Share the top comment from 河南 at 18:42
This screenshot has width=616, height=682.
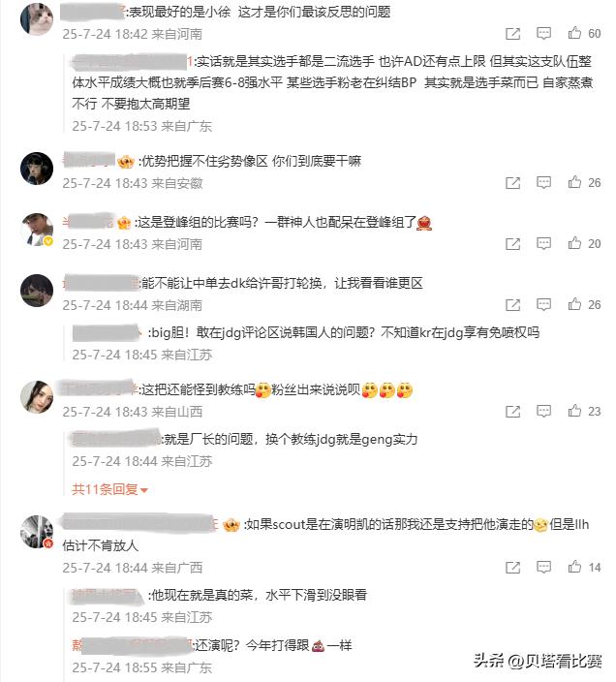point(513,34)
